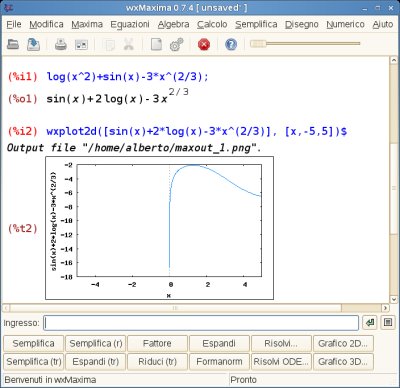Click the green enter command icon
Screen dimensions: 400x388
pos(370,323)
